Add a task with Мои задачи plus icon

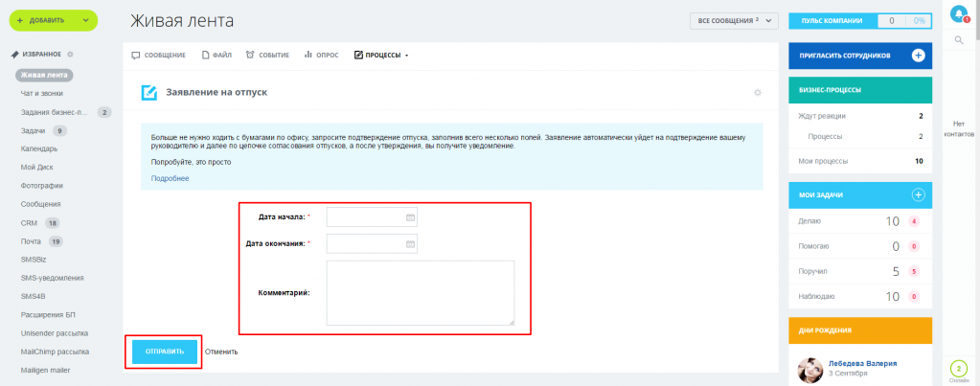pyautogui.click(x=918, y=194)
